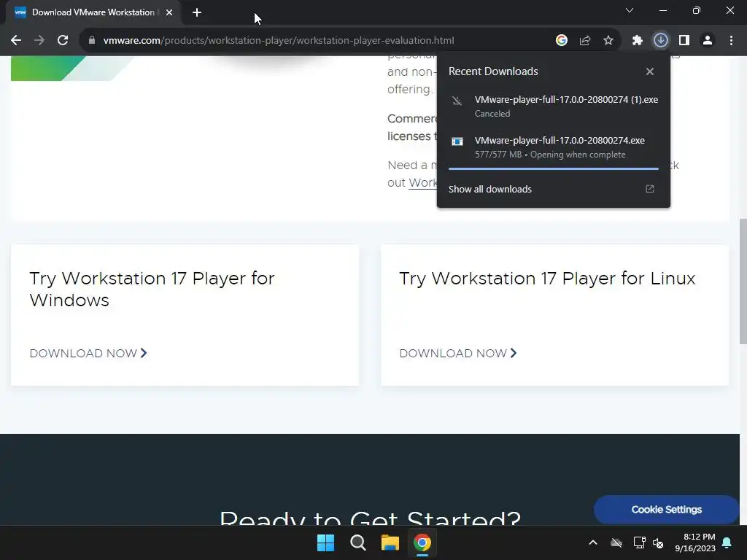Select the canceled VMware-player (1).exe download
Screen dimensions: 747x560
[x=554, y=106]
